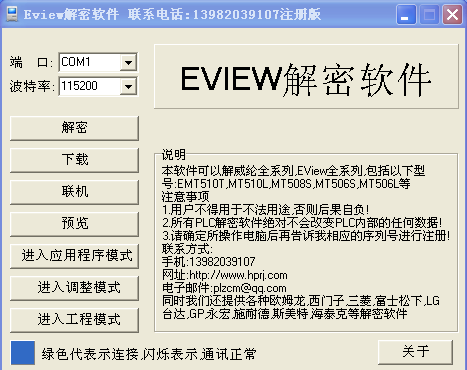Click the 手机:13982039107 phone line

[x=209, y=262]
